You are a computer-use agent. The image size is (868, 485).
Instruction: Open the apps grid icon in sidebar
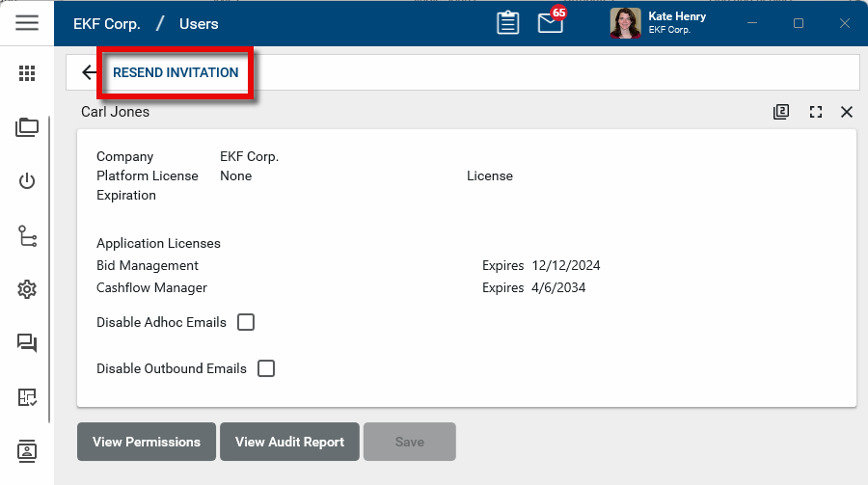27,73
